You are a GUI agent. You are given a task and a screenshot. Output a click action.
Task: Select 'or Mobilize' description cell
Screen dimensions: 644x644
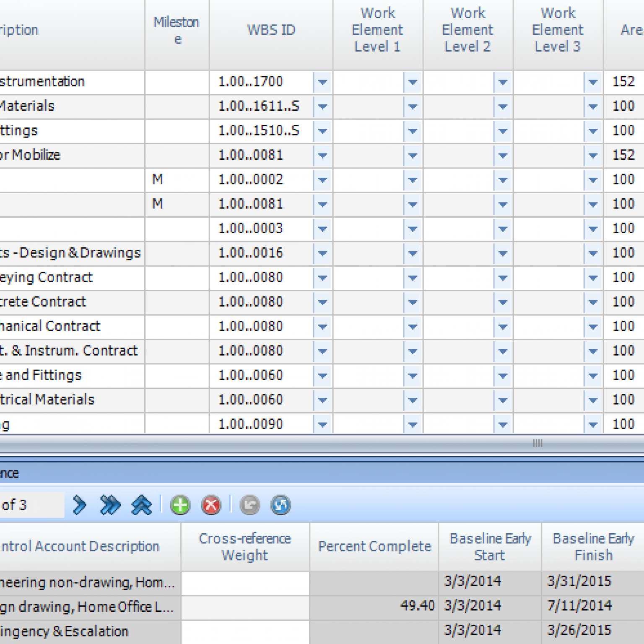click(x=72, y=156)
